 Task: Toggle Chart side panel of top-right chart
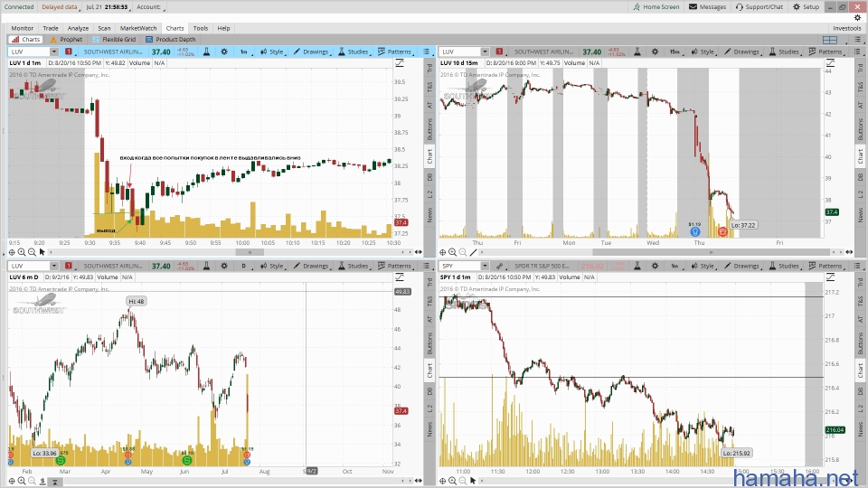click(x=860, y=156)
